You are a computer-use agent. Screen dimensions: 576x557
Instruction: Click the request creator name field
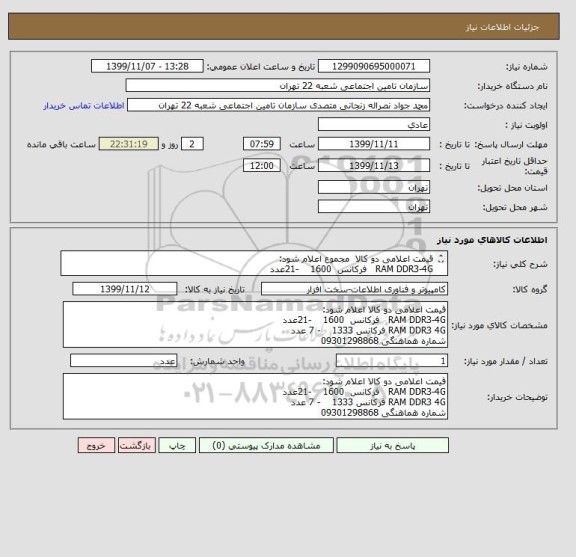pos(278,105)
